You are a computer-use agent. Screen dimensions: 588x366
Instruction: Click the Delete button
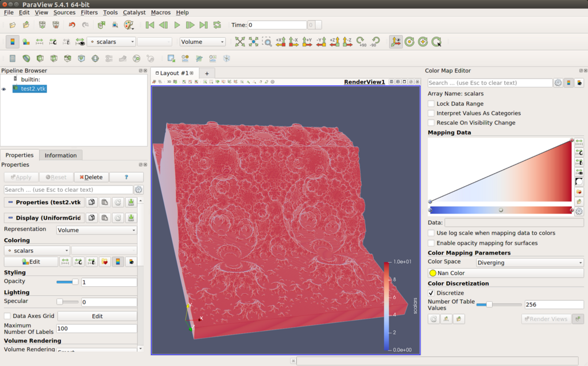pyautogui.click(x=91, y=177)
